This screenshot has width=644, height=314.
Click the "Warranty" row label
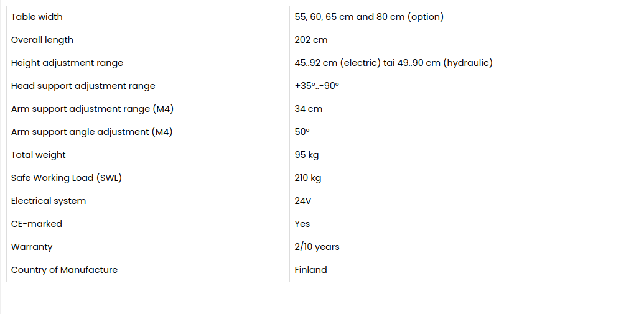[x=32, y=247]
